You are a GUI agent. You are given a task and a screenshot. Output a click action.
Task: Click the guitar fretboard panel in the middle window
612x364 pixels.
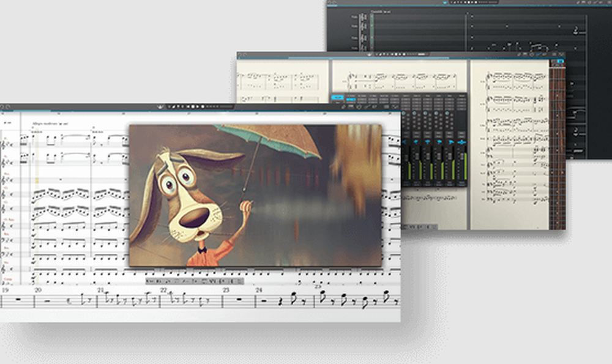pyautogui.click(x=558, y=148)
